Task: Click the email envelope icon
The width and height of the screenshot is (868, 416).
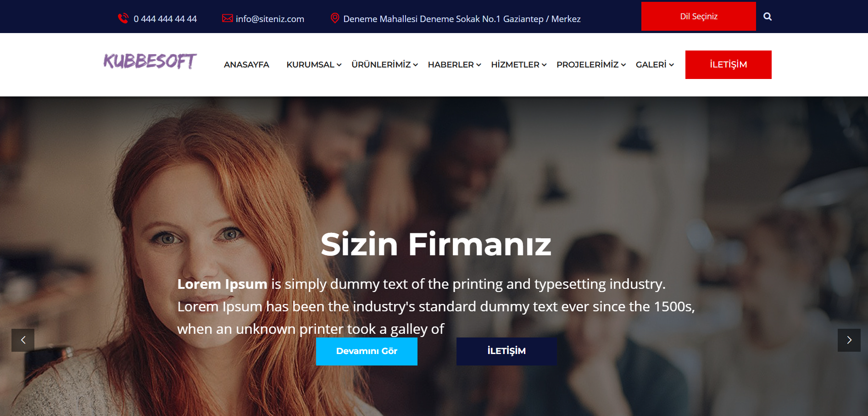Action: 227,18
